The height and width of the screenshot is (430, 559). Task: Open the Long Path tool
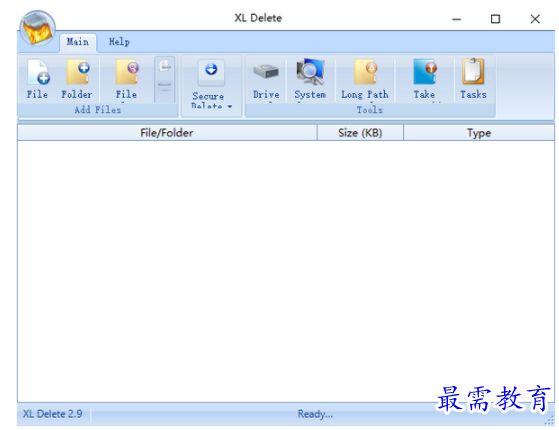pyautogui.click(x=365, y=79)
